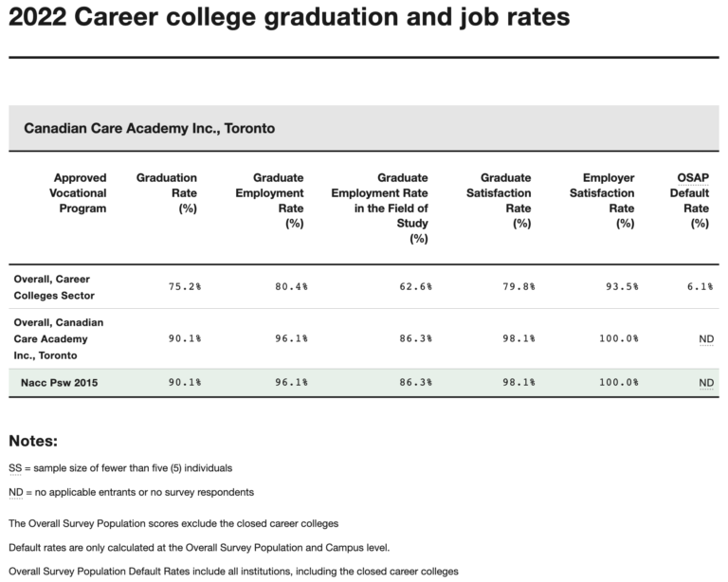This screenshot has height=582, width=728.
Task: Click the Graduation Rate (%) column header
Action: [167, 193]
